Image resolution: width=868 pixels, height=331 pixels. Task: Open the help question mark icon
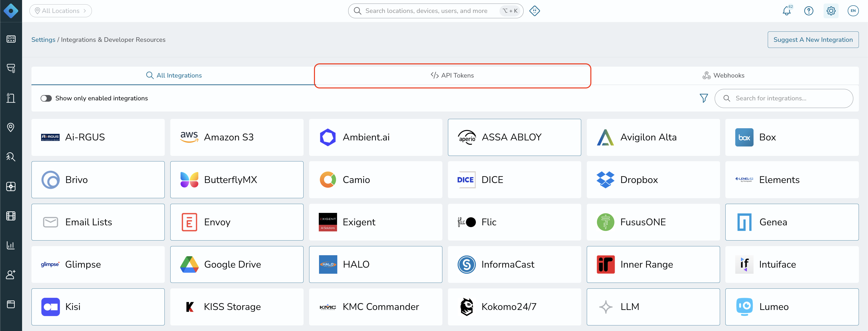[x=809, y=11]
